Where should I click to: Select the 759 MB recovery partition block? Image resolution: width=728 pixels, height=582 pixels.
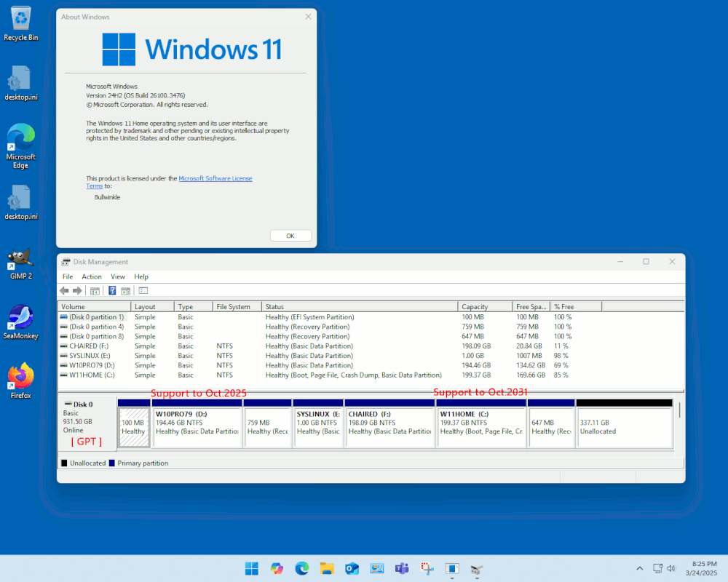[267, 423]
